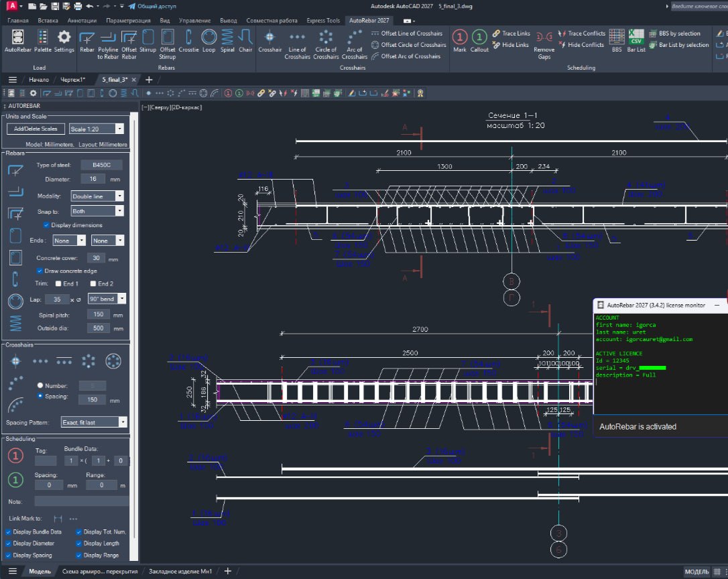Click Bar List by selection button

[679, 45]
